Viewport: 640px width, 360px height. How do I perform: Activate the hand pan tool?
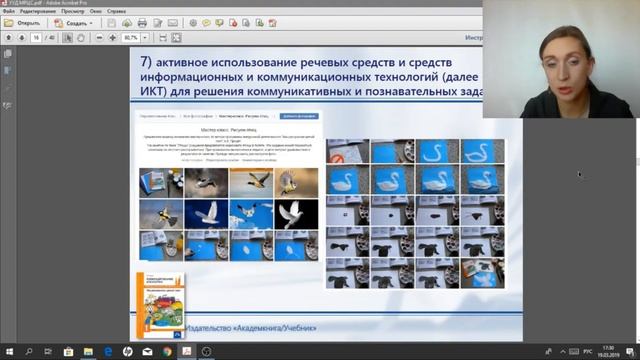pos(81,38)
